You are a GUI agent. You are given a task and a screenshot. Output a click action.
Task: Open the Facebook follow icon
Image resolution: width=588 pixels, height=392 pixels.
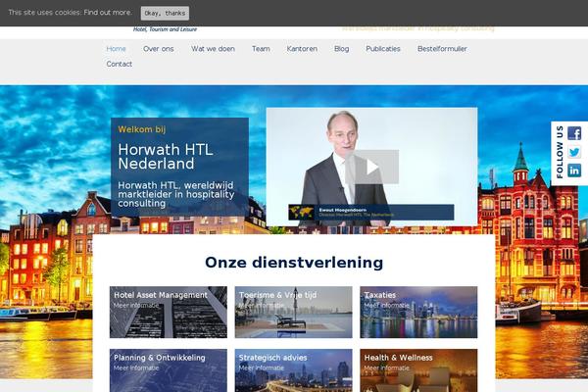tap(574, 133)
